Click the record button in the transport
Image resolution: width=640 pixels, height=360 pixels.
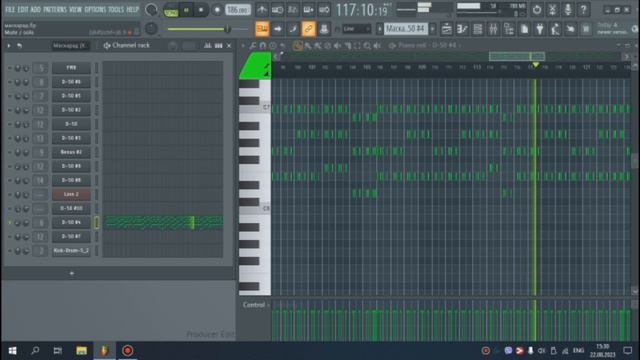217,10
